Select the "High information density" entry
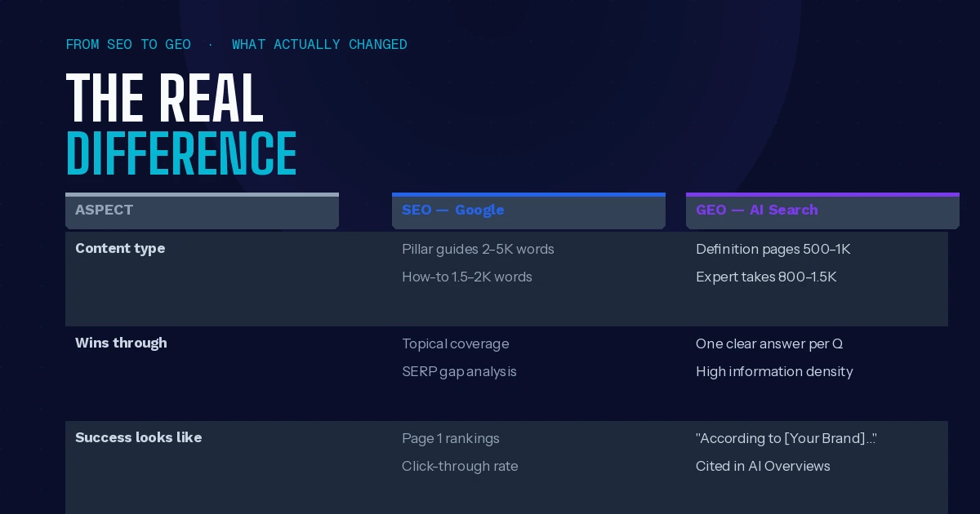Image resolution: width=980 pixels, height=514 pixels. pos(773,372)
